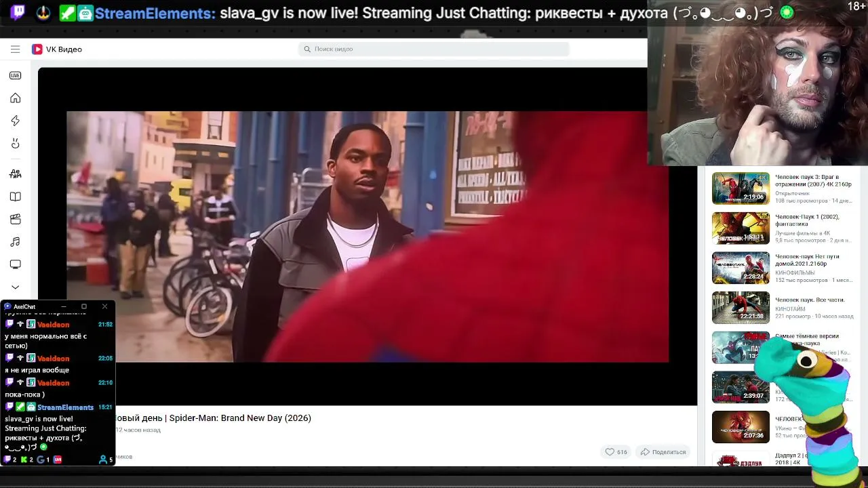The width and height of the screenshot is (868, 488).
Task: Click the Twitch logo in the top banner
Action: coord(18,12)
